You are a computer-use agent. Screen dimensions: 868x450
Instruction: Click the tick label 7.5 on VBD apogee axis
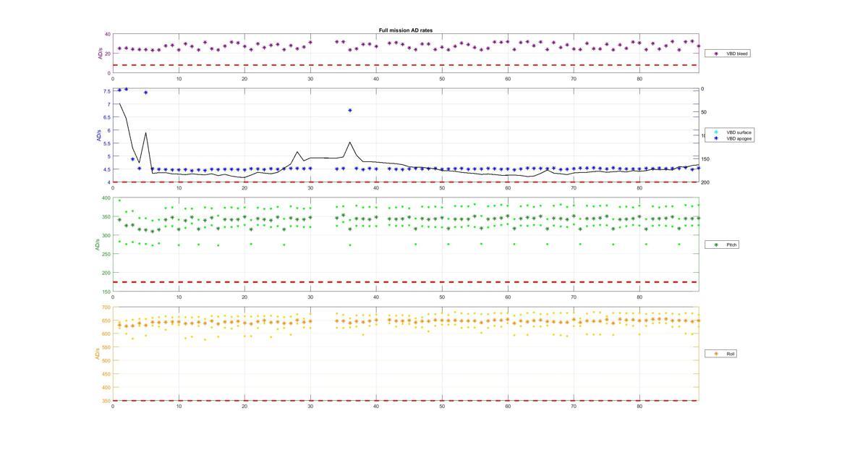[106, 90]
